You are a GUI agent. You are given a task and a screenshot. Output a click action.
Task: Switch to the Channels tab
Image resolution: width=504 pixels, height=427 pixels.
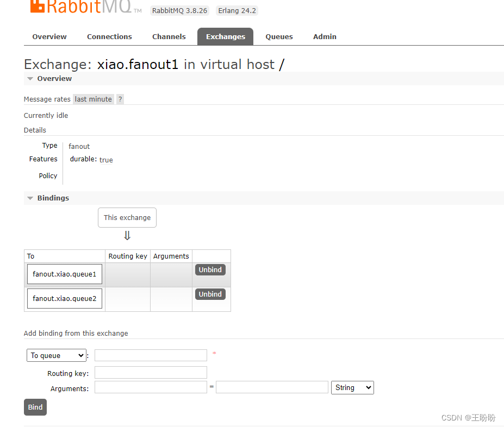[169, 36]
